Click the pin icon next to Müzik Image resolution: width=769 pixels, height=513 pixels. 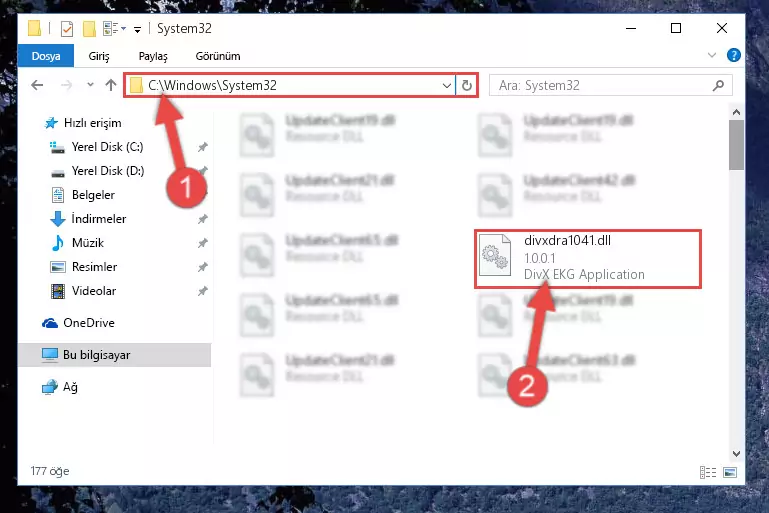coord(203,243)
